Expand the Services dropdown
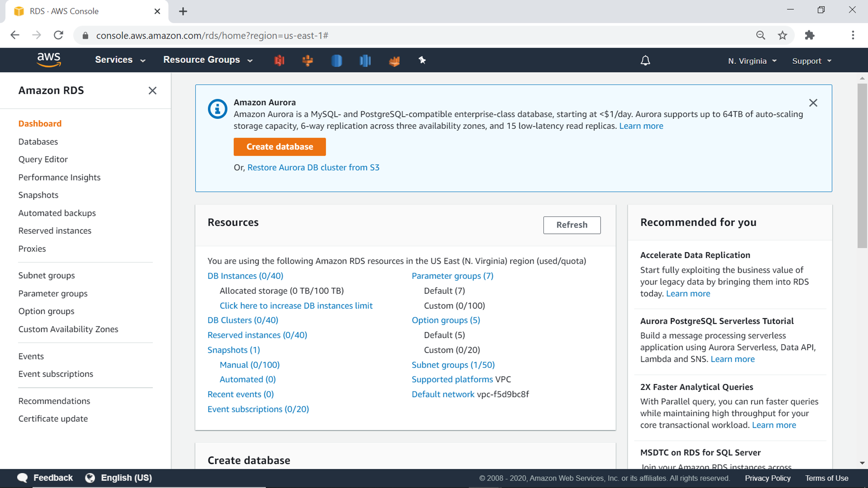The height and width of the screenshot is (488, 868). tap(120, 60)
